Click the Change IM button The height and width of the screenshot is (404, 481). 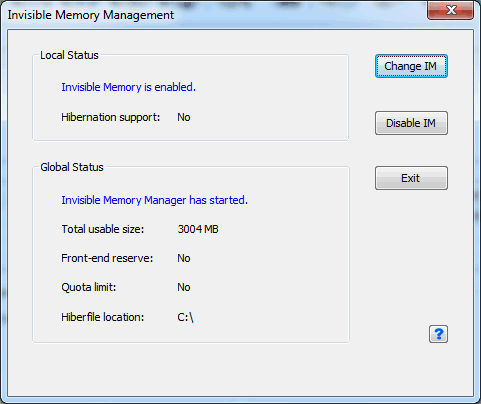[x=411, y=66]
